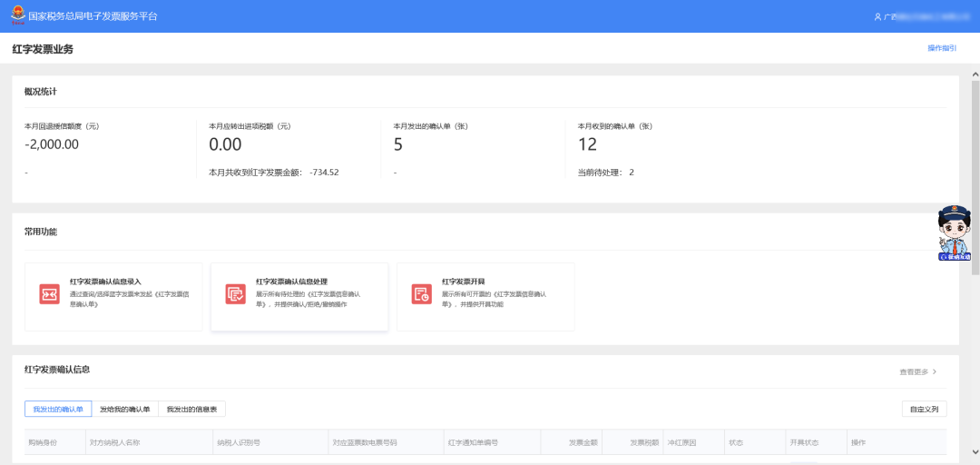Click the scrollbar up arrow
This screenshot has height=465, width=980.
click(x=975, y=74)
